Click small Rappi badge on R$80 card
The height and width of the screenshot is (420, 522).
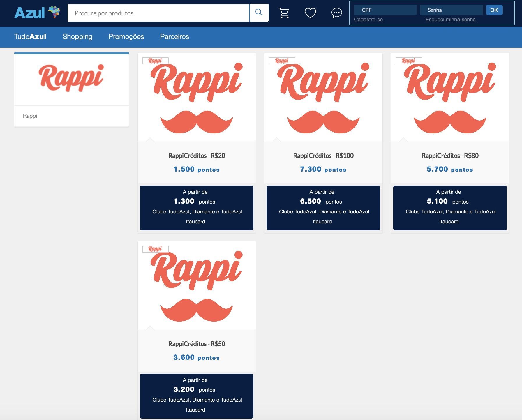point(409,61)
